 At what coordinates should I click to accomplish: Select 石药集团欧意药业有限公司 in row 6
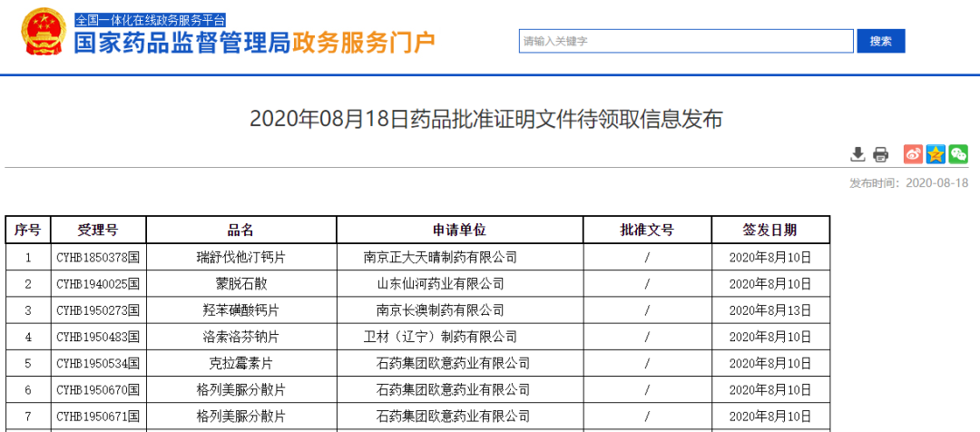coord(460,390)
